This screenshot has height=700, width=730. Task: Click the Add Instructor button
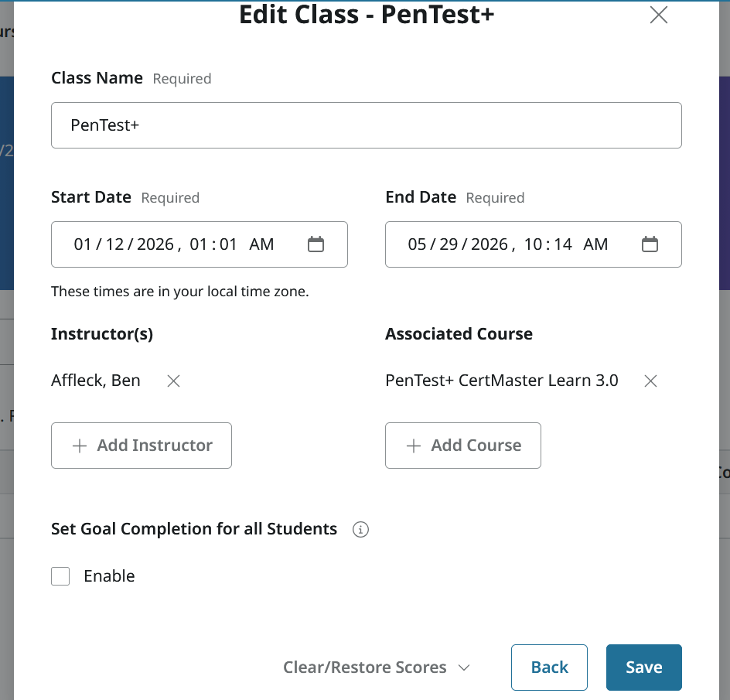pyautogui.click(x=142, y=446)
